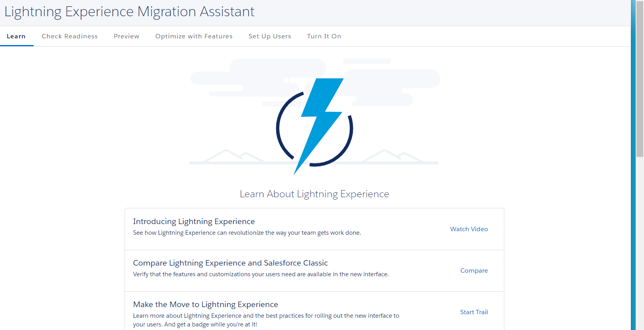Image resolution: width=644 pixels, height=330 pixels.
Task: Open the Preview tab
Action: pyautogui.click(x=126, y=36)
